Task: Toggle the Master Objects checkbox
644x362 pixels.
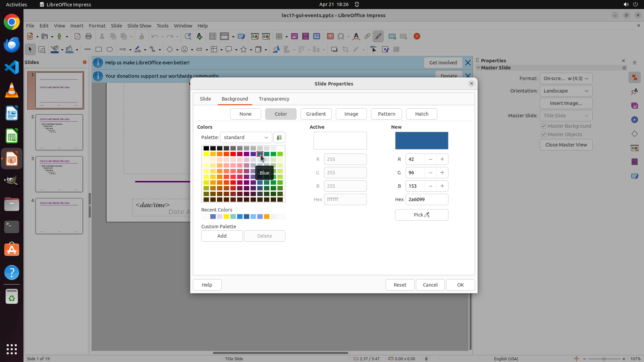Action: tap(544, 134)
